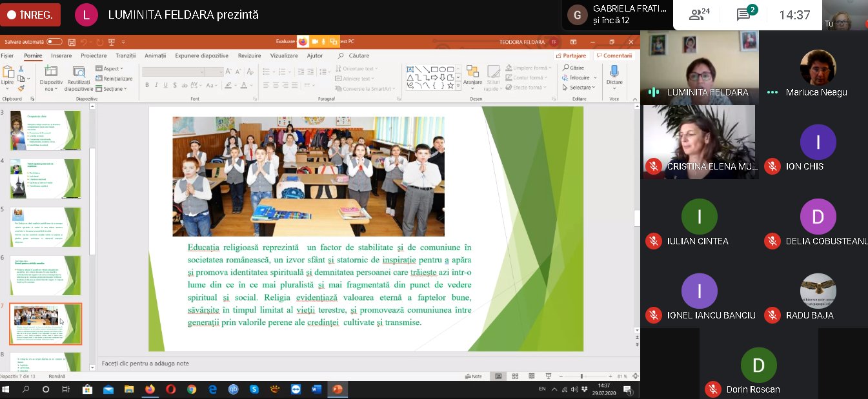Viewport: 868px width, 399px height.
Task: Click the Format Painter icon
Action: (21, 88)
